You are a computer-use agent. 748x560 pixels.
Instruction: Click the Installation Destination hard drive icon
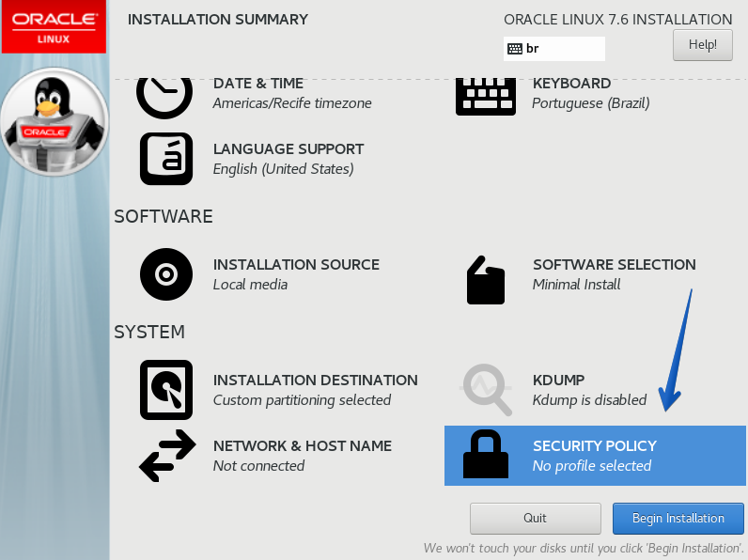(166, 389)
